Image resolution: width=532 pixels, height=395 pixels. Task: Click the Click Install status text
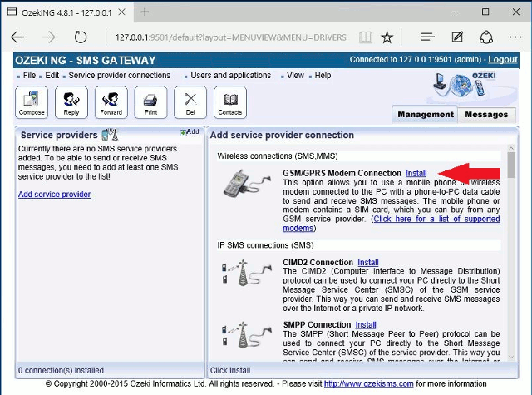230,371
